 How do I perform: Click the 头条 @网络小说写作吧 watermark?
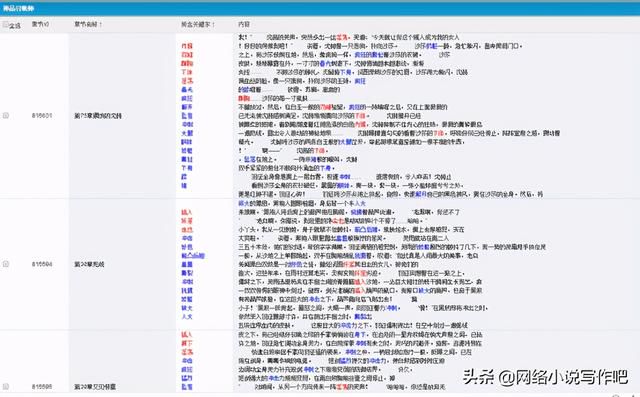point(545,377)
